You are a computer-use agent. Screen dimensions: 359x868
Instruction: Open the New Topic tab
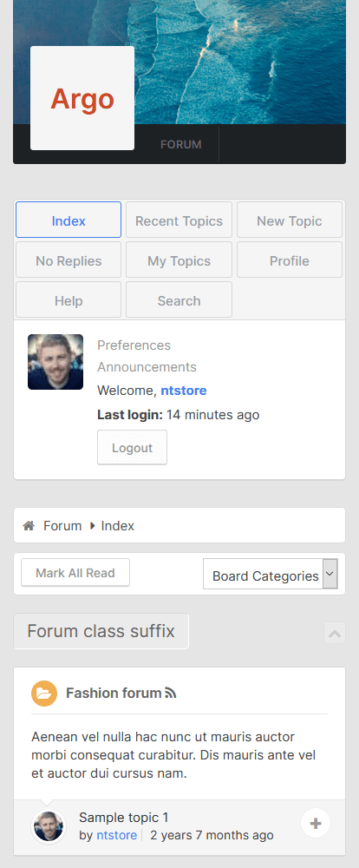(x=290, y=220)
